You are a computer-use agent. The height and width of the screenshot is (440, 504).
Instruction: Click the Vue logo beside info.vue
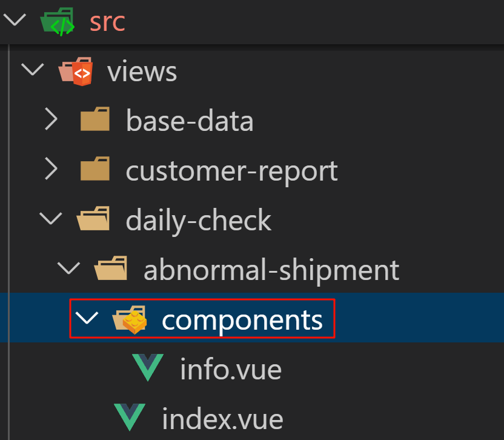click(x=148, y=367)
